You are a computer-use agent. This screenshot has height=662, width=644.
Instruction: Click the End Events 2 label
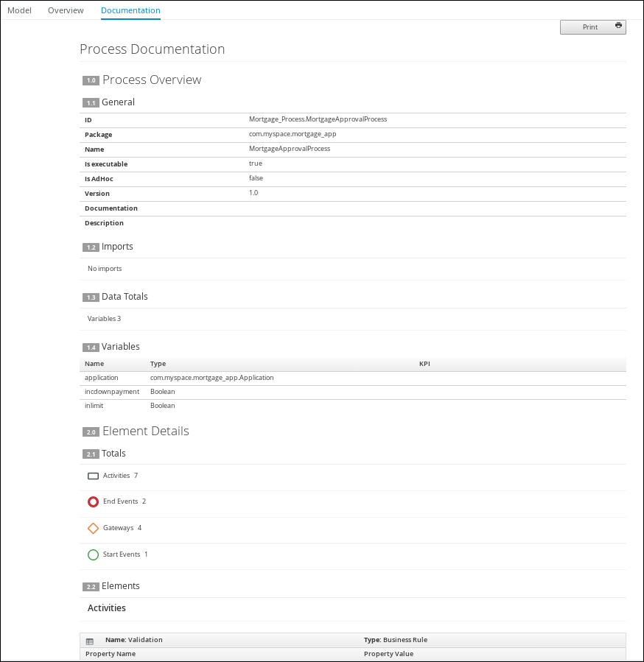(x=125, y=501)
